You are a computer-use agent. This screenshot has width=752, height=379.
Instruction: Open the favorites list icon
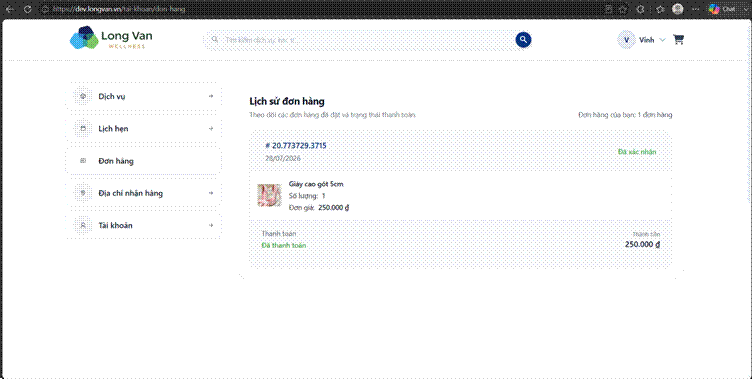point(660,9)
